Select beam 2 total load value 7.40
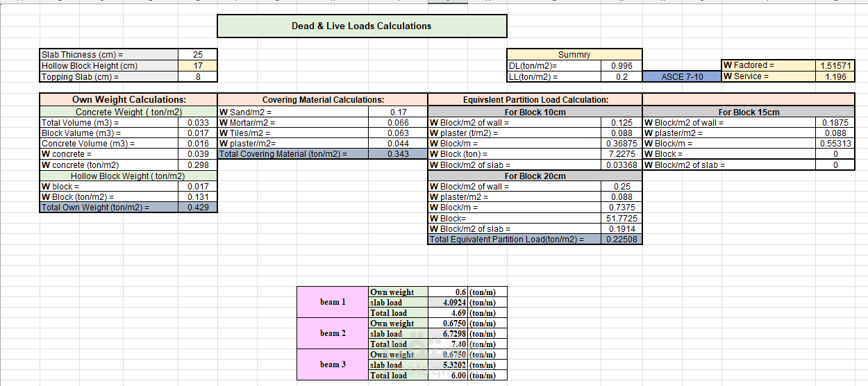This screenshot has height=386, width=868. [448, 344]
